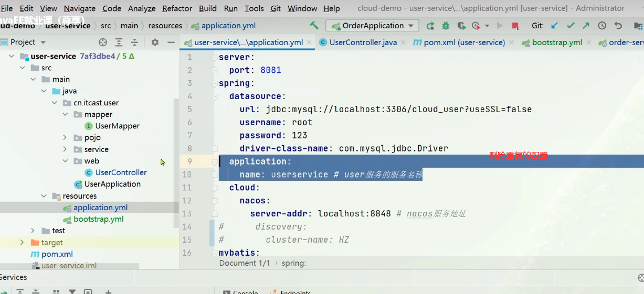Click Locate/Select Opened File target icon
Screen dimensions: 644x294
(x=103, y=42)
